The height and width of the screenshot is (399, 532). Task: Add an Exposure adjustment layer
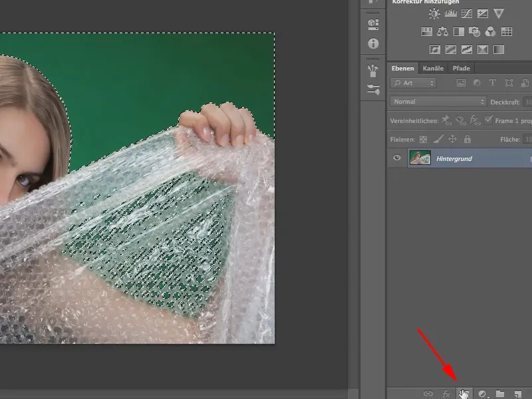coord(483,13)
